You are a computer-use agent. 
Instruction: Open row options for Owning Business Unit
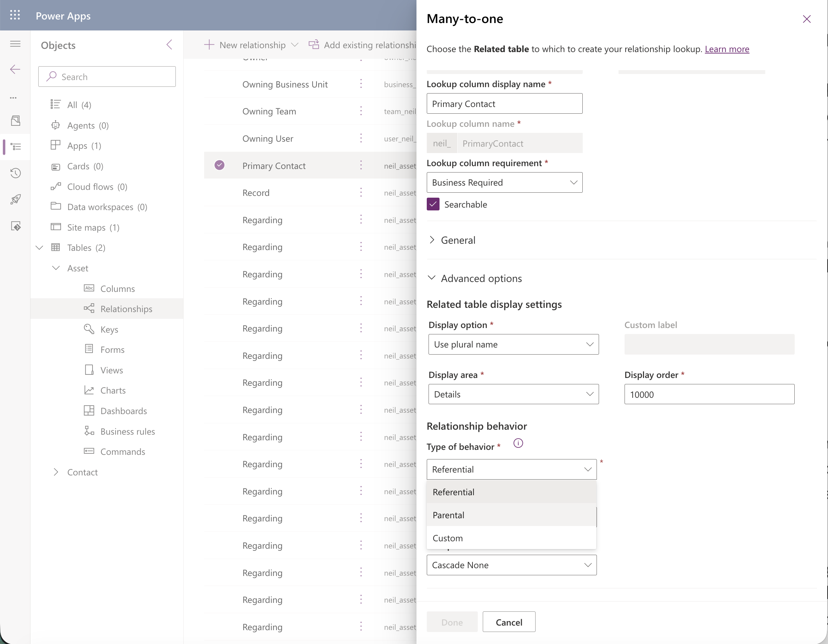point(361,84)
